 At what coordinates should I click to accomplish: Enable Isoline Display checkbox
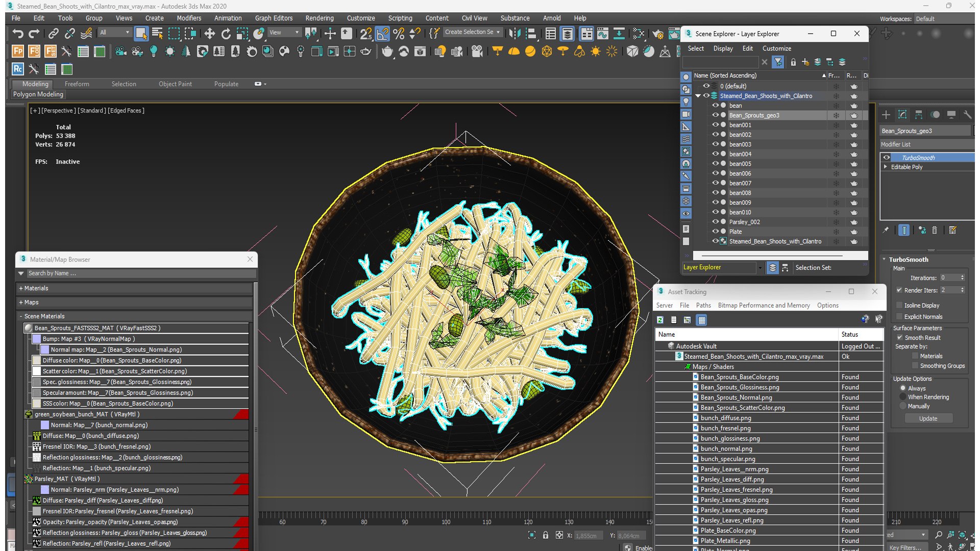pos(899,305)
